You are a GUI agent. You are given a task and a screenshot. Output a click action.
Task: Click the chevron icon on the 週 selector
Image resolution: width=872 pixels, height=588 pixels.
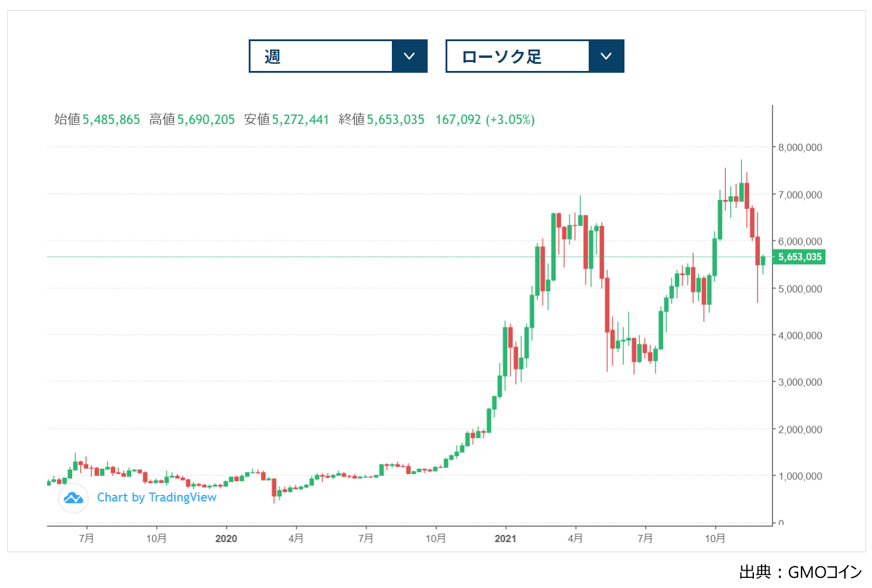pyautogui.click(x=409, y=56)
